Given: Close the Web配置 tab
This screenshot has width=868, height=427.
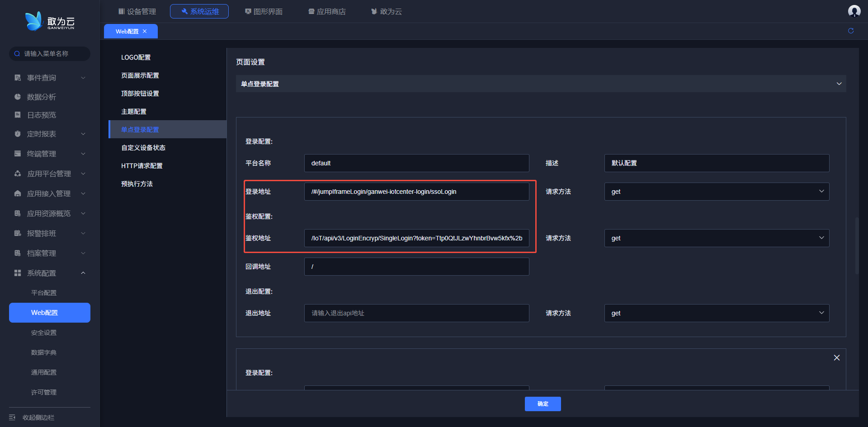Looking at the screenshot, I should coord(145,31).
